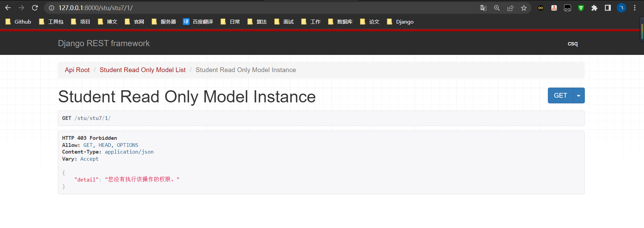Share this page icon
Image resolution: width=644 pixels, height=228 pixels.
(510, 8)
